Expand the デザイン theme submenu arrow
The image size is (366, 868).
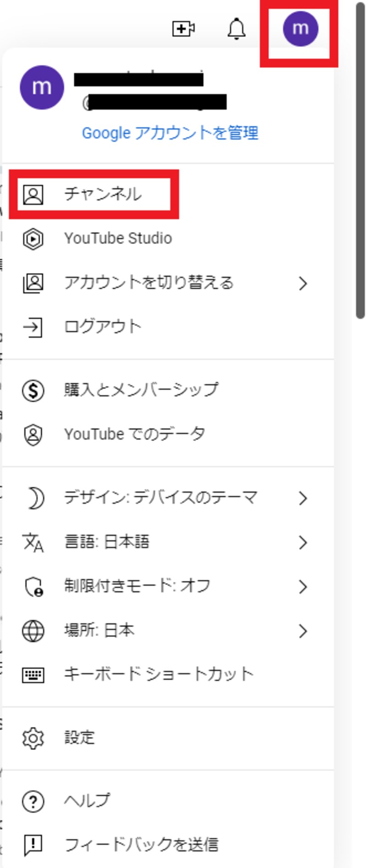[x=302, y=498]
